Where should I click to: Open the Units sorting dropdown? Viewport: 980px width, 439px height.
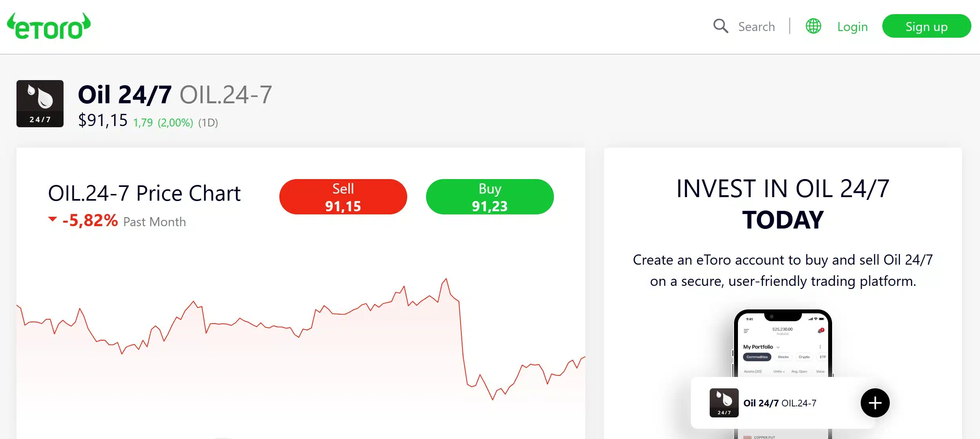click(780, 371)
